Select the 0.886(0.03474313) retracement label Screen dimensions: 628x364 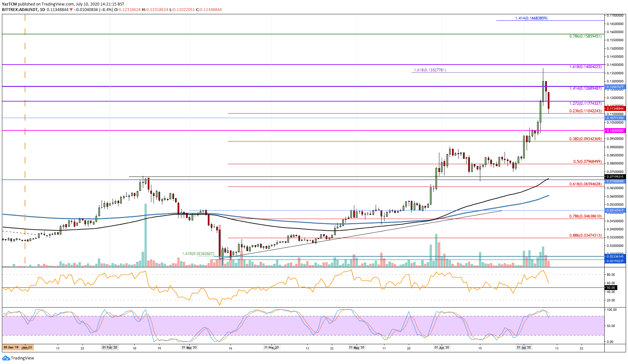585,236
